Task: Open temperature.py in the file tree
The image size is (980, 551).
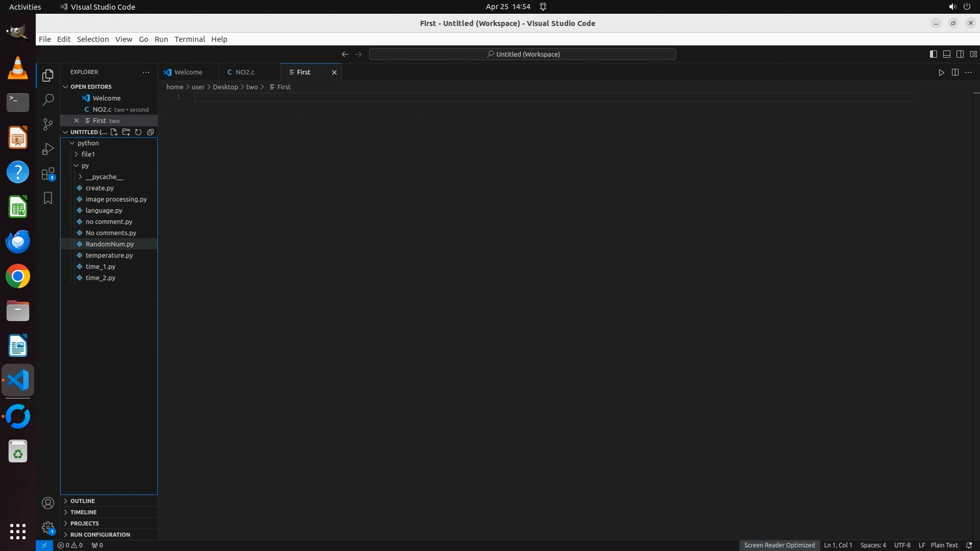Action: point(109,255)
